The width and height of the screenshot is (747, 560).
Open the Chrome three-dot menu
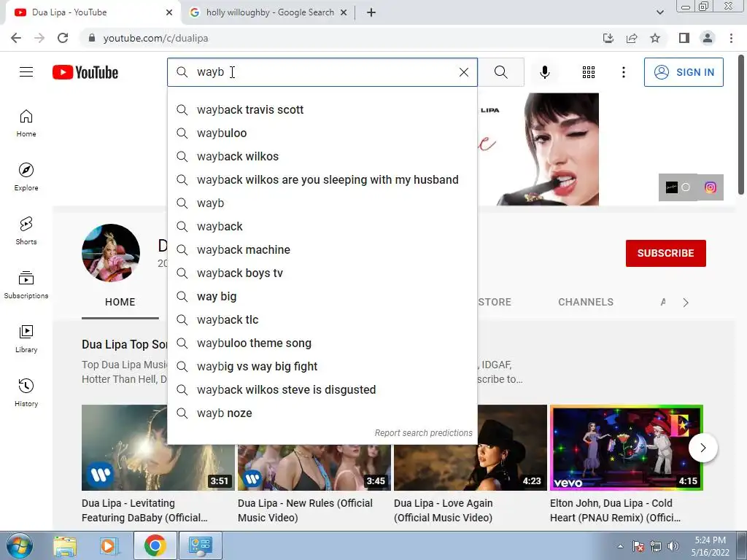coord(731,38)
